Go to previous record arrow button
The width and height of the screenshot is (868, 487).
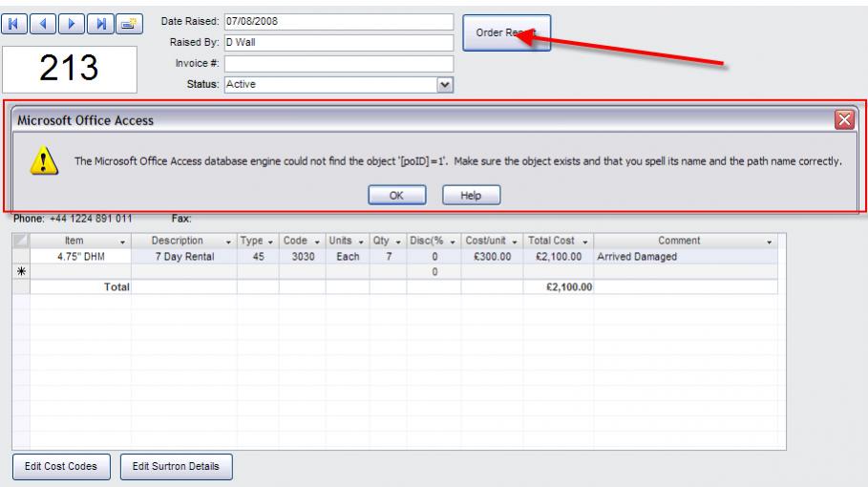(43, 24)
